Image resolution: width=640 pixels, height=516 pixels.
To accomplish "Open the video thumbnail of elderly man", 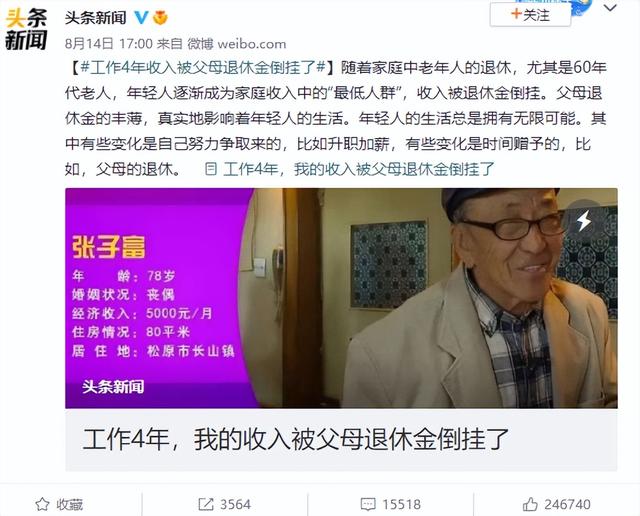I will click(341, 298).
